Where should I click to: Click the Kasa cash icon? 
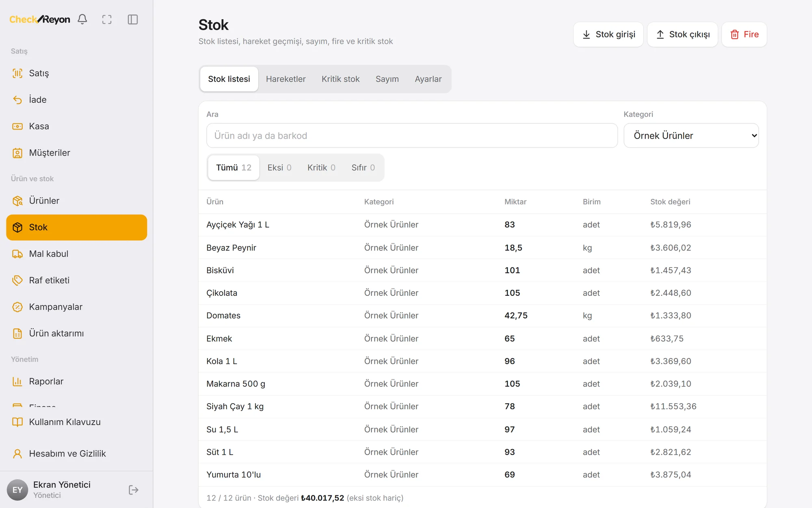click(17, 126)
